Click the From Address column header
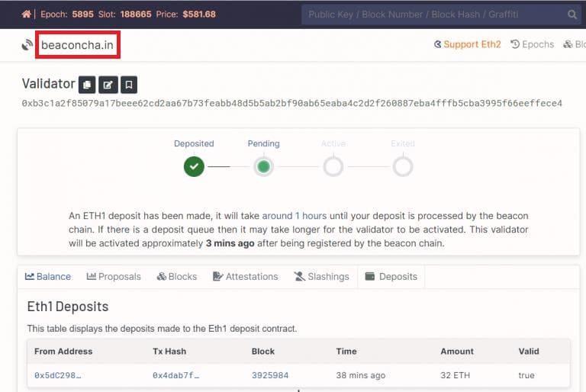 [63, 352]
